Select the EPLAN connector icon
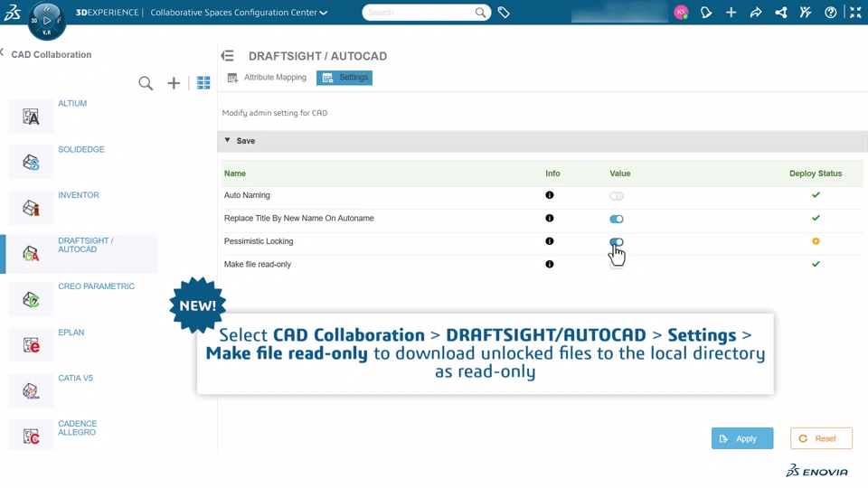This screenshot has width=868, height=488. (31, 345)
